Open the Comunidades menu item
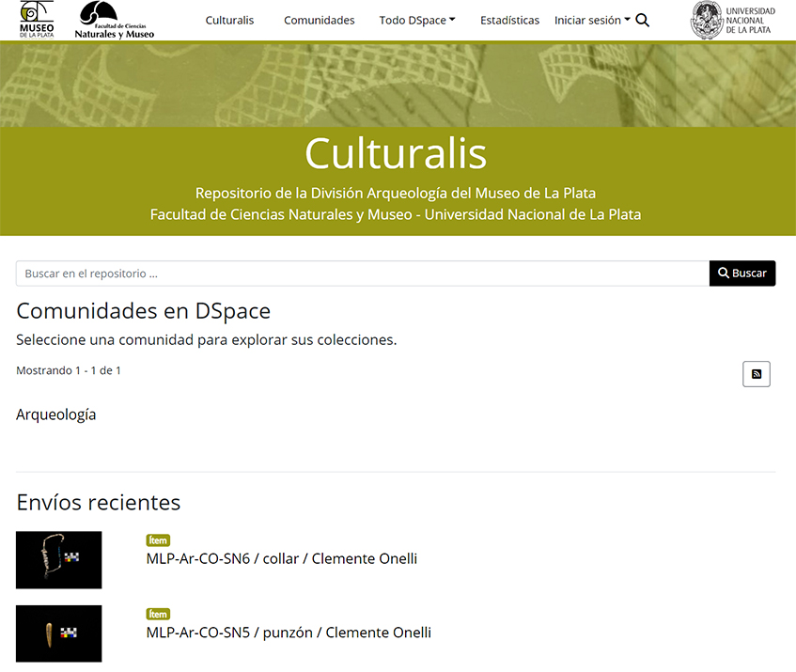 pos(320,21)
